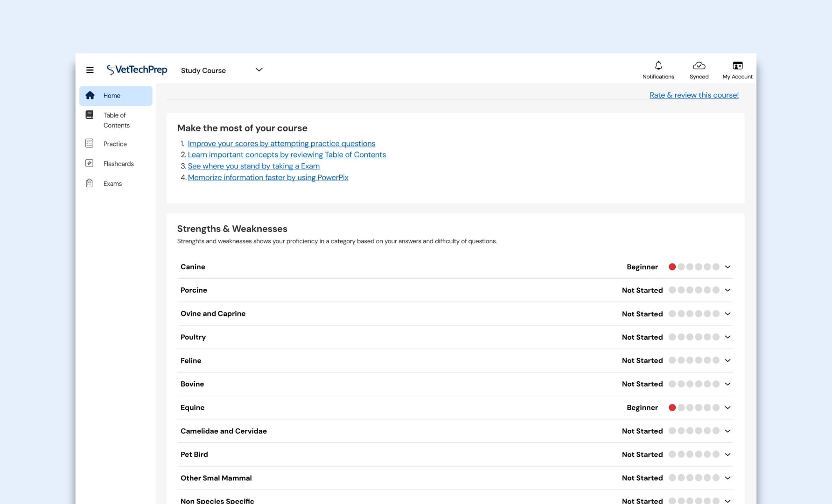
Task: Open the hamburger menu icon
Action: coord(90,70)
